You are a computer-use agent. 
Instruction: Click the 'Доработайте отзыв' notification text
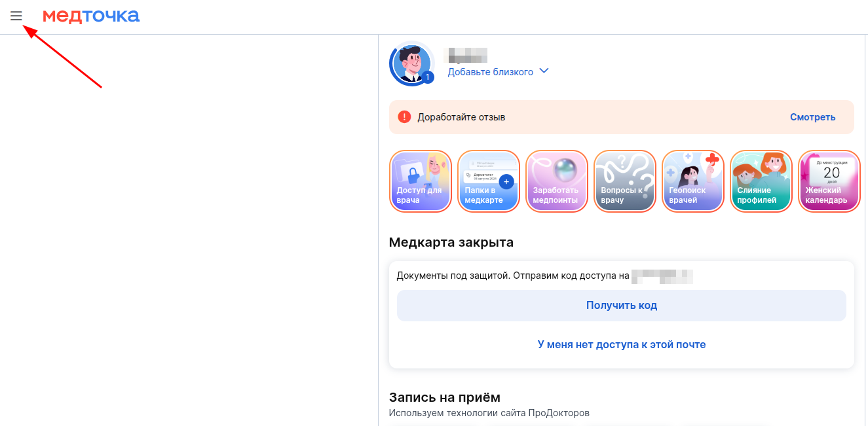[461, 117]
